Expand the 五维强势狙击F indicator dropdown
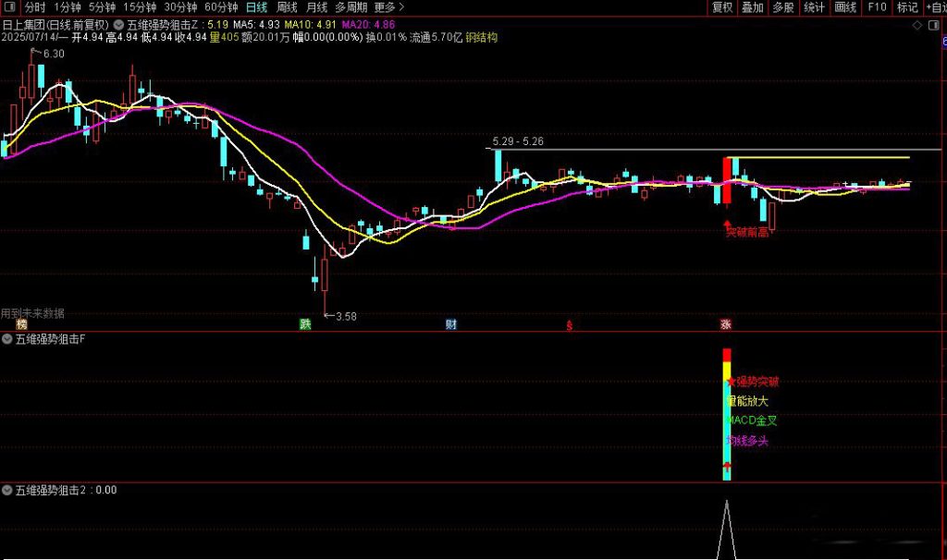This screenshot has width=947, height=560. (x=8, y=339)
